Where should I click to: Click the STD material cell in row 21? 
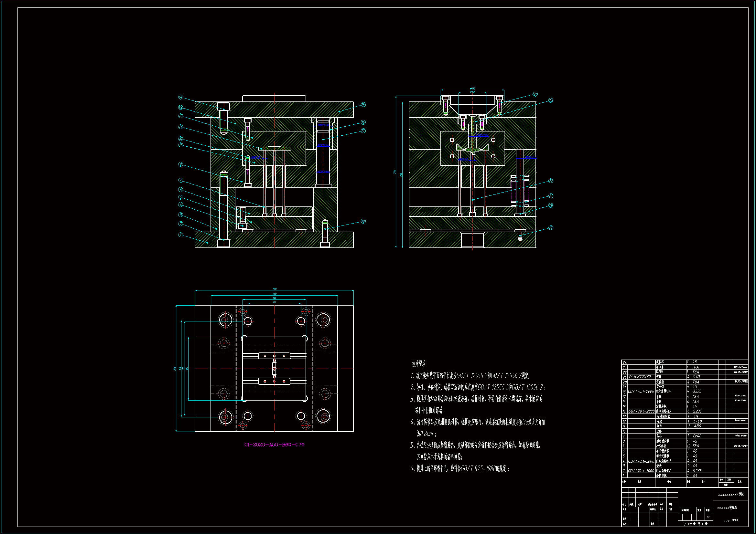point(697,377)
